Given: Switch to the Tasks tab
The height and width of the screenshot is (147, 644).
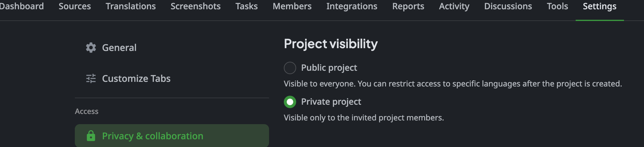Looking at the screenshot, I should [x=247, y=6].
